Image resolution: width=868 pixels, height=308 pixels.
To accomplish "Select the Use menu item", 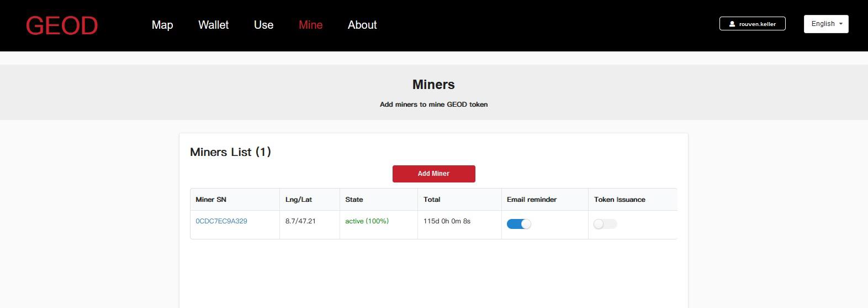I will click(263, 25).
